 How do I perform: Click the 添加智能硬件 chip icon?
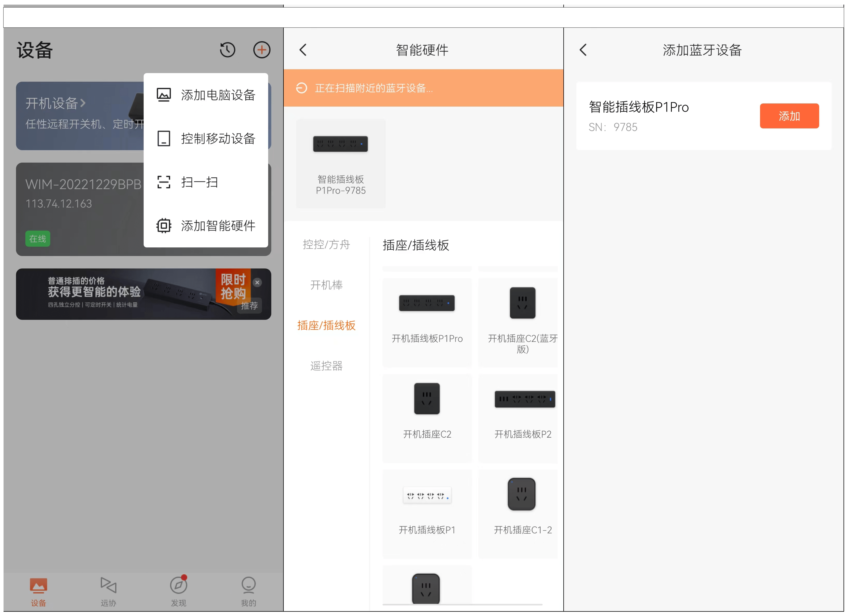pyautogui.click(x=164, y=226)
